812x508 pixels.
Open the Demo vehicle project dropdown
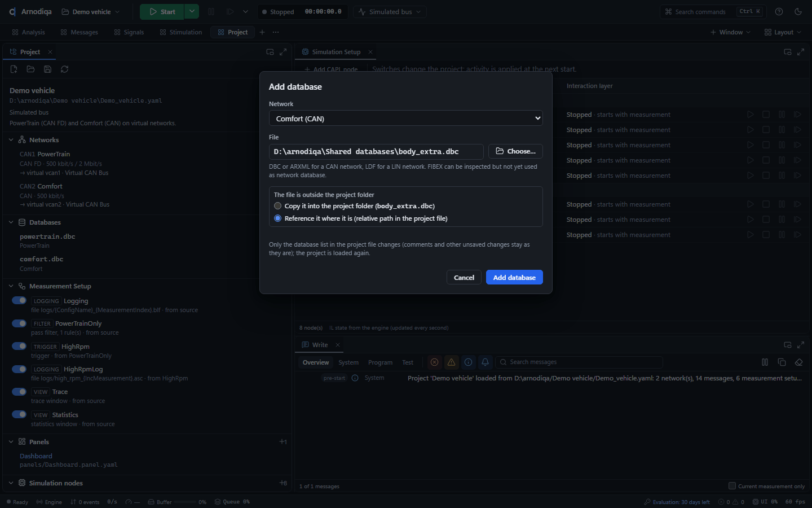(90, 12)
